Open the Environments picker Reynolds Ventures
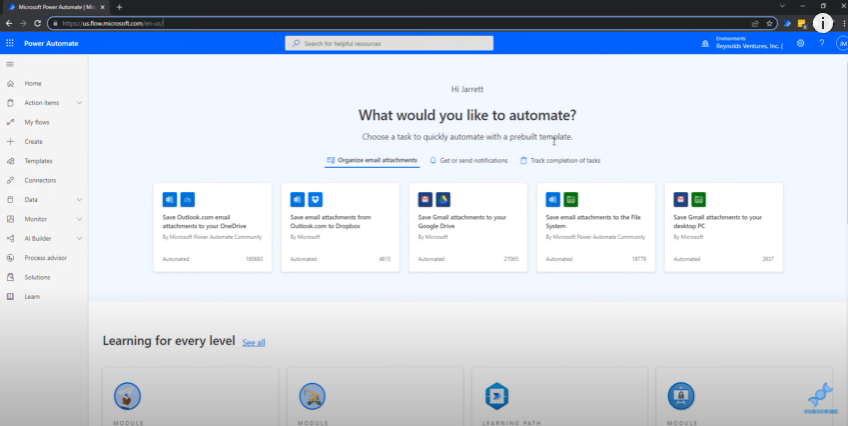This screenshot has width=848, height=426. tap(749, 43)
